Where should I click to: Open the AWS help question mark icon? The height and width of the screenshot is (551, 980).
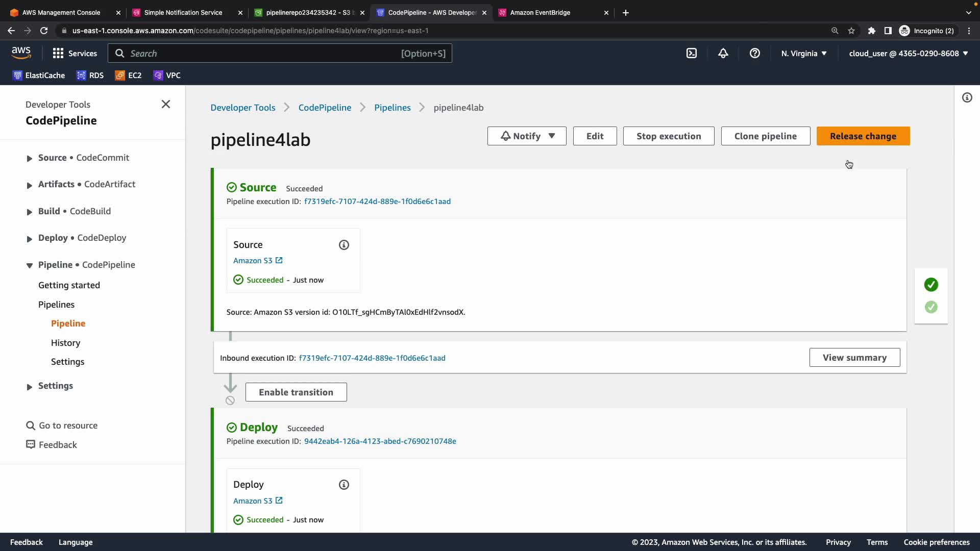(x=755, y=53)
